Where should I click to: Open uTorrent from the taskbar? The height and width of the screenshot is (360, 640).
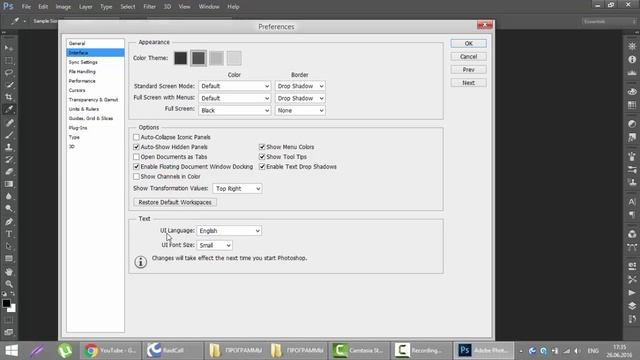(x=65, y=350)
